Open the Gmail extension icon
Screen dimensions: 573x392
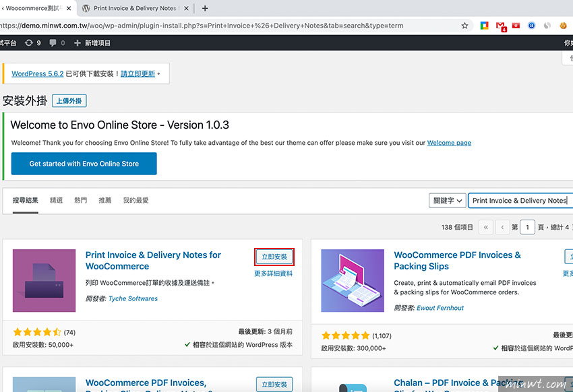tap(501, 26)
